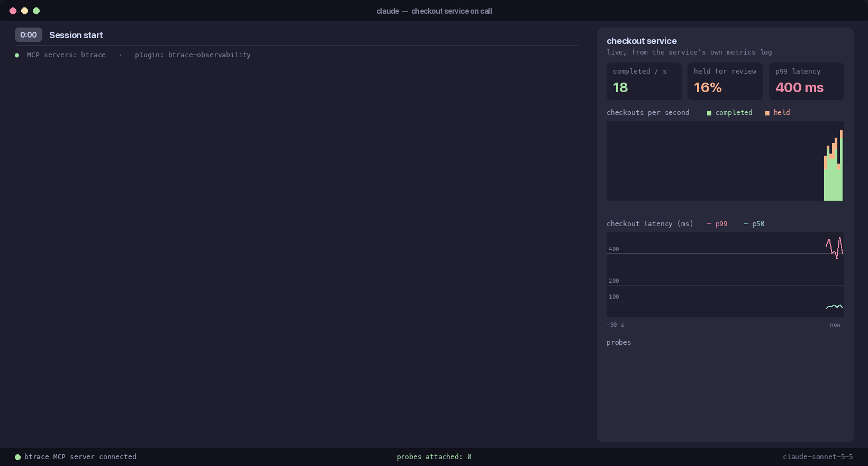Image resolution: width=868 pixels, height=466 pixels.
Task: Click the p99 legend entry
Action: (717, 224)
